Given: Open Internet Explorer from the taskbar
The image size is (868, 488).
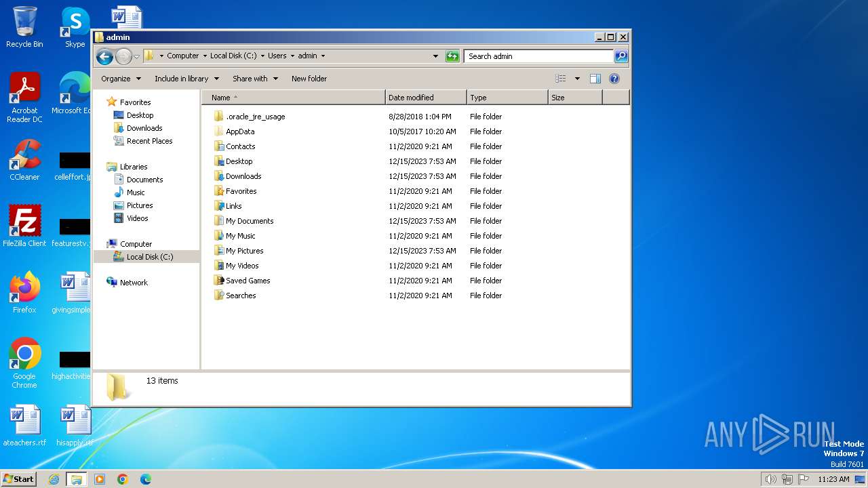Looking at the screenshot, I should (54, 479).
